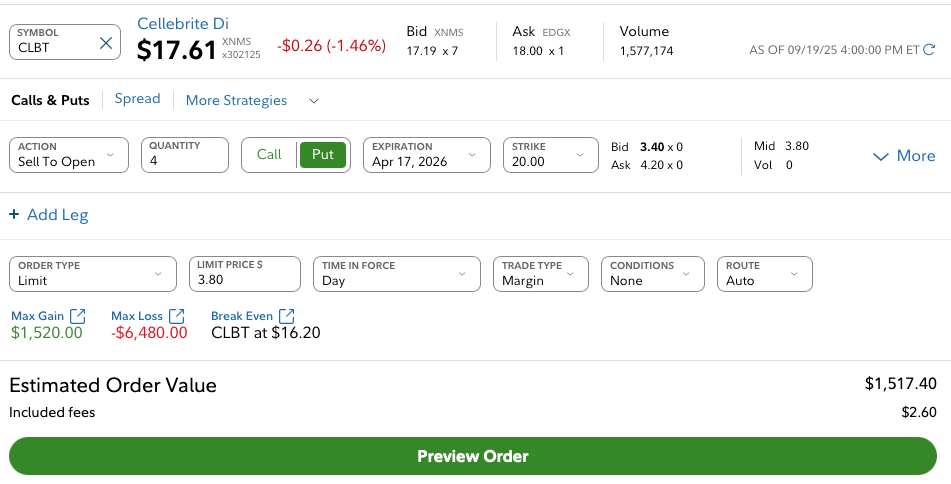Open the Expiration date dropdown
The width and height of the screenshot is (951, 484).
[x=426, y=155]
